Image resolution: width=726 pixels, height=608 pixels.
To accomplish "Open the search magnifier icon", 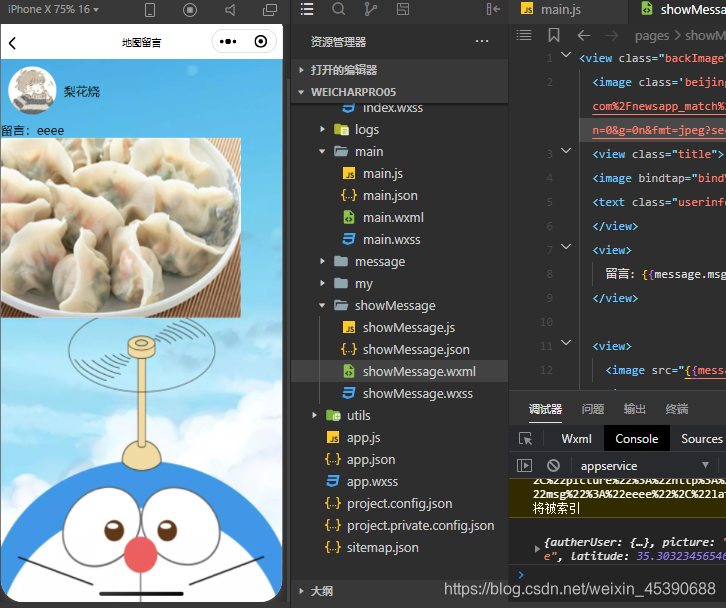I will [339, 9].
